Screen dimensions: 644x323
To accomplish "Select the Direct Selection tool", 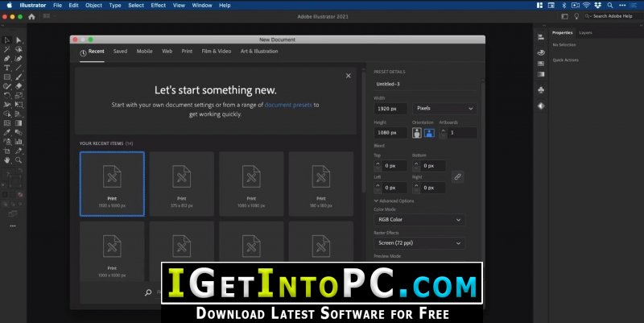I will pyautogui.click(x=19, y=39).
